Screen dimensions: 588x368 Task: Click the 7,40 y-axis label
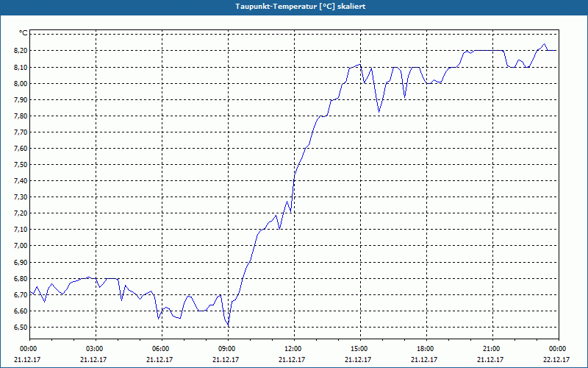[x=21, y=180]
